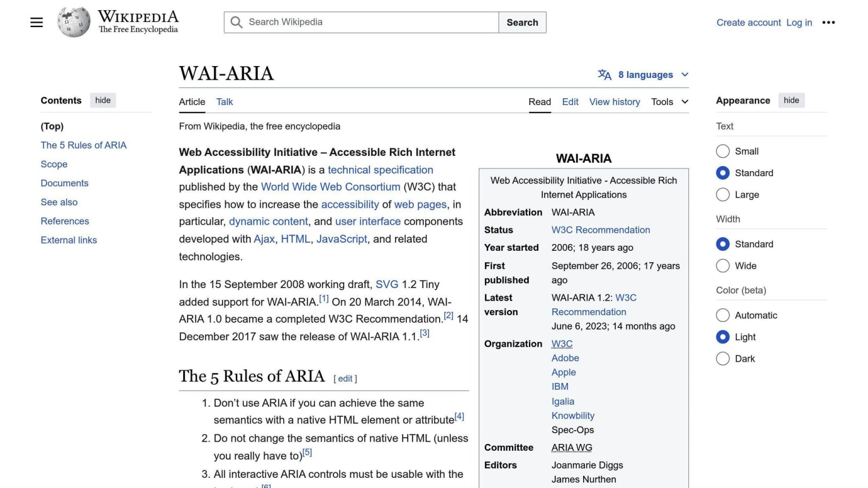This screenshot has width=868, height=488.
Task: Open the user interface link
Action: [x=368, y=221]
